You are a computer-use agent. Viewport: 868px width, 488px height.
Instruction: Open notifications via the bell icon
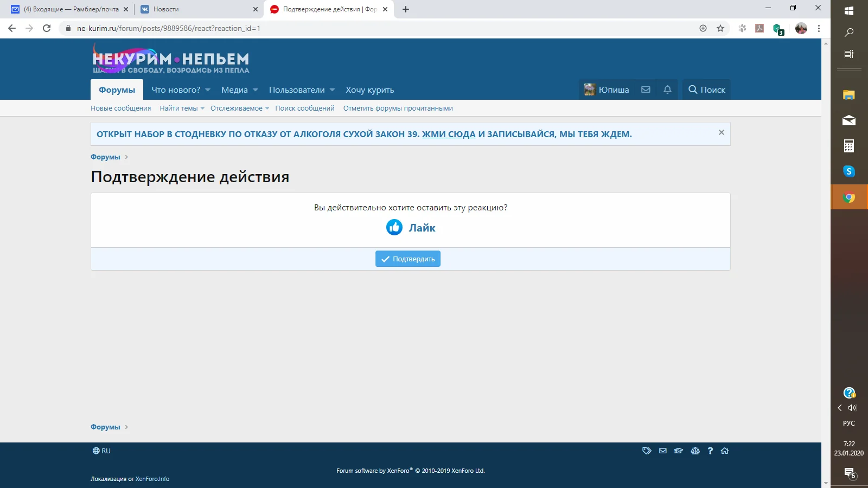(667, 89)
